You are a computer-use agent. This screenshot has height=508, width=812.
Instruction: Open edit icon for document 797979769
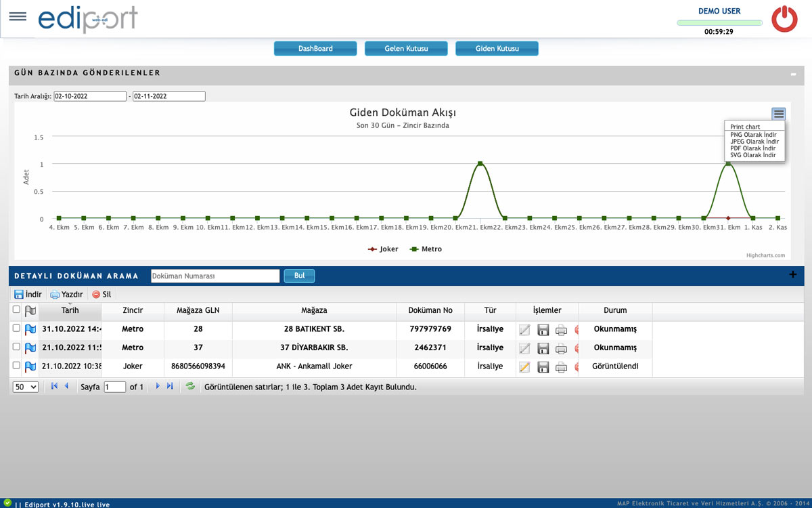(x=524, y=330)
